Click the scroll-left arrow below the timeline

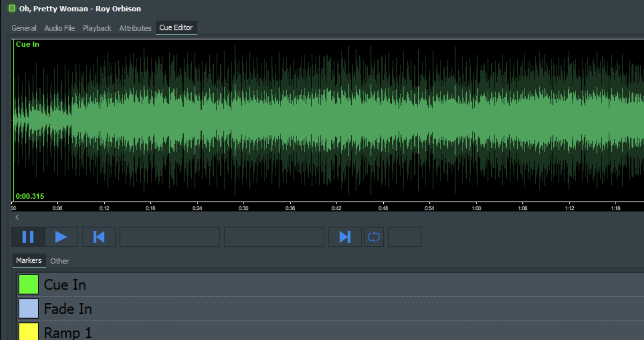17,217
